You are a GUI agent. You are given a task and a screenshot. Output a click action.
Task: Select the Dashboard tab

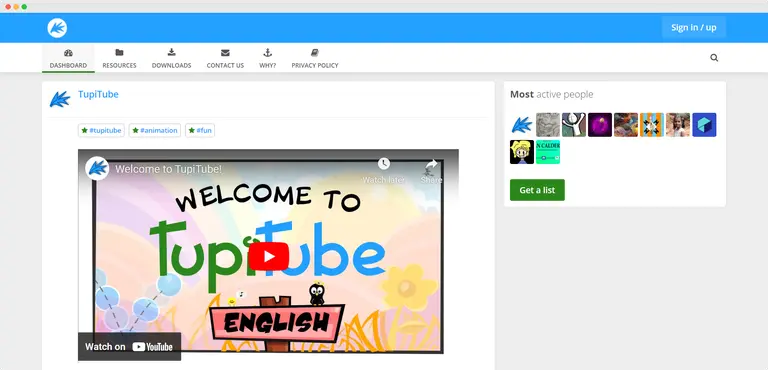[68, 59]
